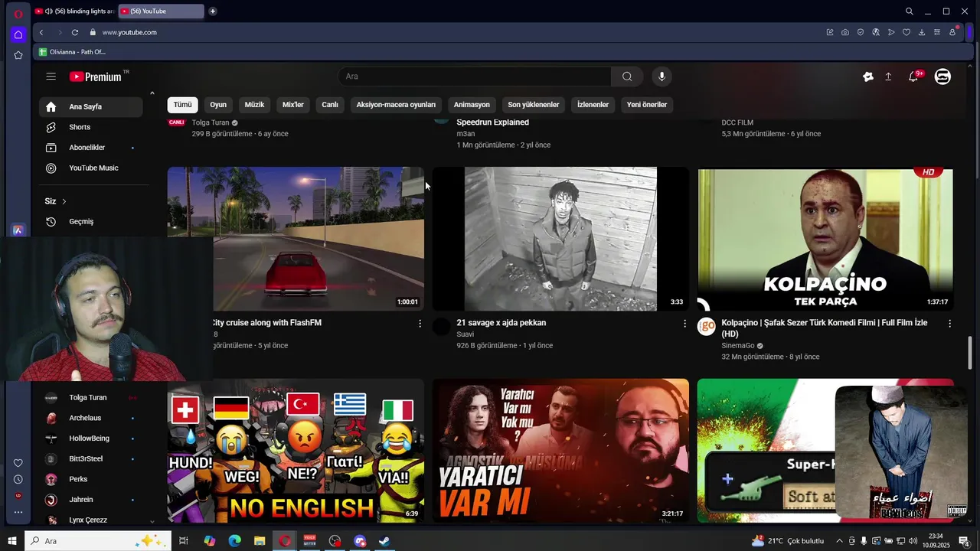The image size is (980, 551).
Task: Click the Opera send/flow arrow icon
Action: tap(891, 32)
